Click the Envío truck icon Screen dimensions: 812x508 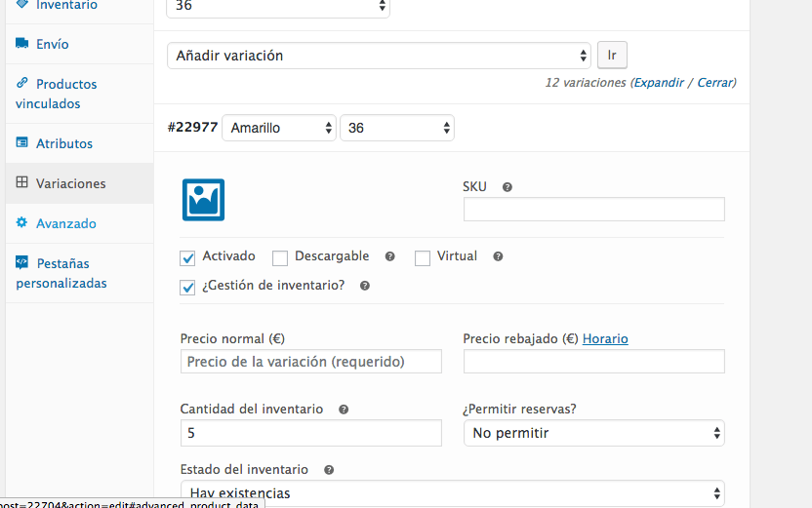(21, 43)
